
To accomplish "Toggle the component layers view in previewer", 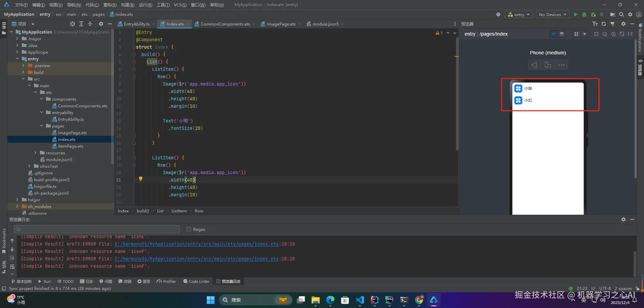I will [562, 34].
